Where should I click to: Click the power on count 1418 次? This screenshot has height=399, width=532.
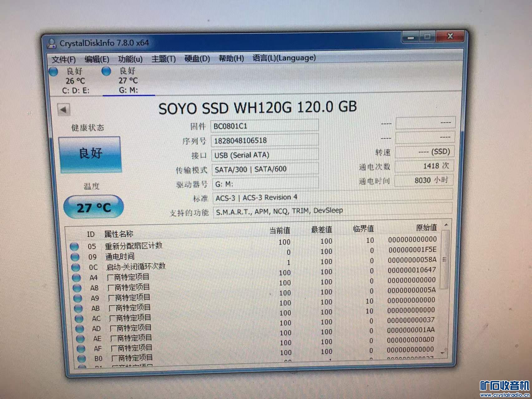[424, 166]
